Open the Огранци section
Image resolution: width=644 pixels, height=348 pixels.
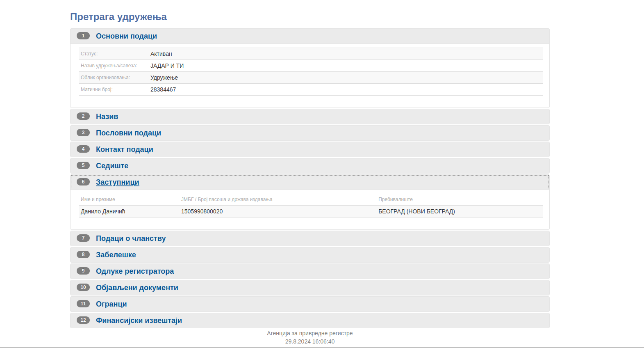(x=111, y=304)
